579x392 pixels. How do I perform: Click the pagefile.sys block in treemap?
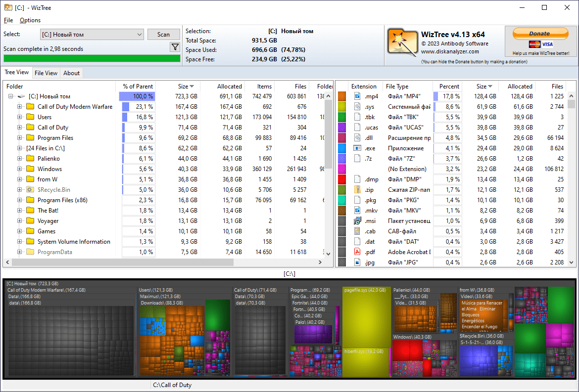tap(366, 317)
